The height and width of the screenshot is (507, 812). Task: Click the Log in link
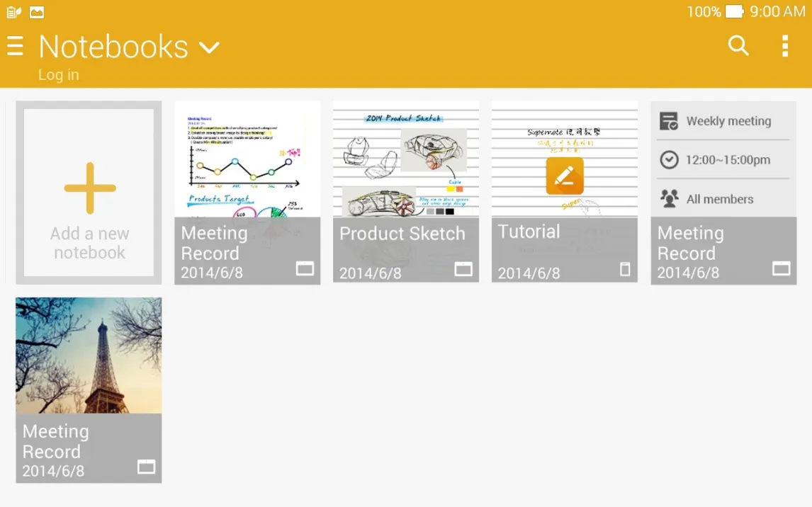(59, 75)
